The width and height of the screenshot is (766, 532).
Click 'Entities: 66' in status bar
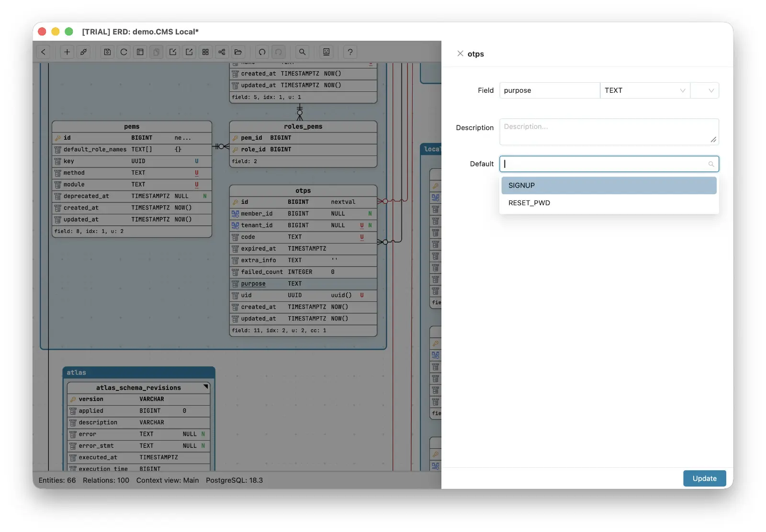click(x=57, y=480)
